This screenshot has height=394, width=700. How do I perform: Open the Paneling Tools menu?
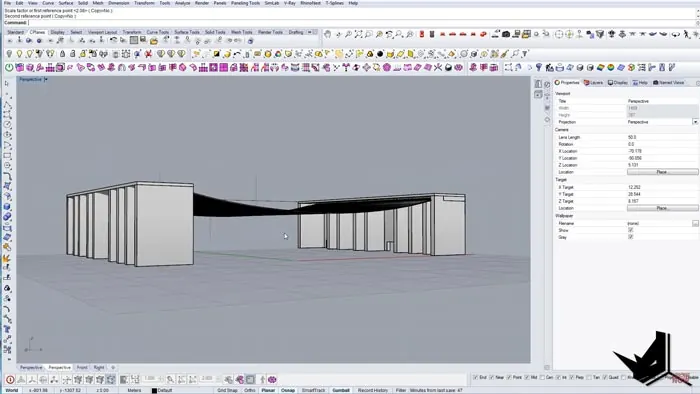tap(245, 3)
